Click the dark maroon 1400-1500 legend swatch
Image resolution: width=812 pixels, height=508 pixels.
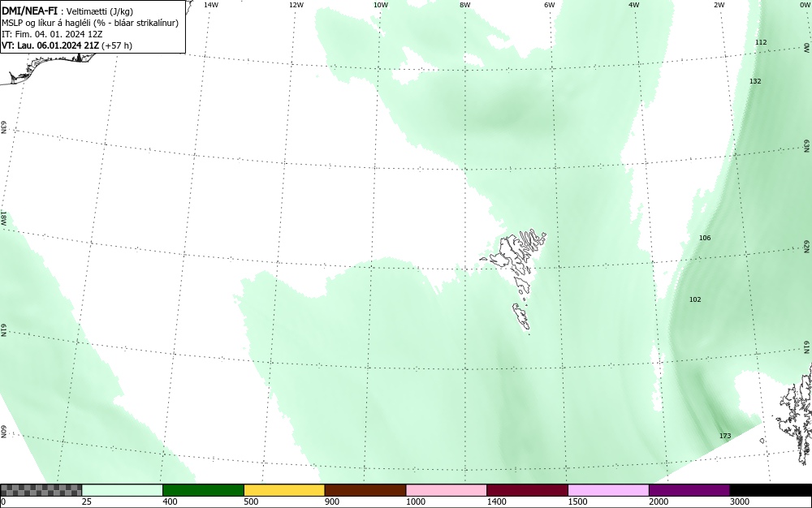[x=527, y=490]
